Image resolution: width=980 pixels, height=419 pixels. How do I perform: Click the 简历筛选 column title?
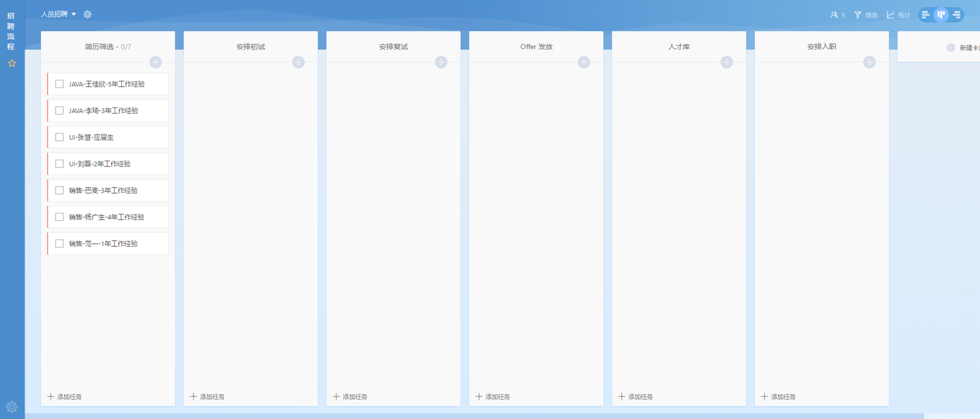99,47
